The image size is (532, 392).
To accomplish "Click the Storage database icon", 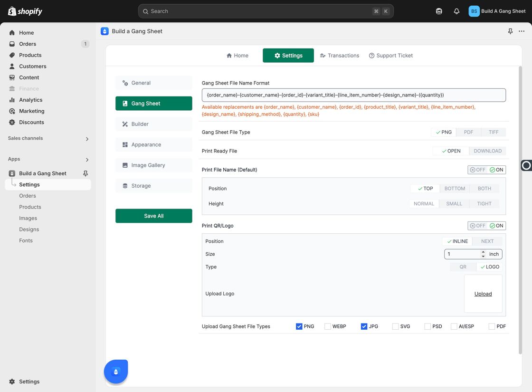I will (125, 186).
